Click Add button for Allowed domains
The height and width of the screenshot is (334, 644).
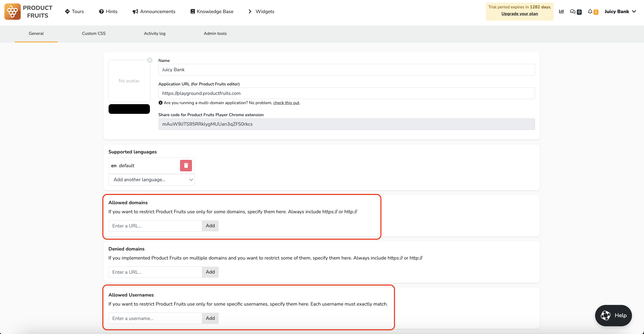click(210, 226)
